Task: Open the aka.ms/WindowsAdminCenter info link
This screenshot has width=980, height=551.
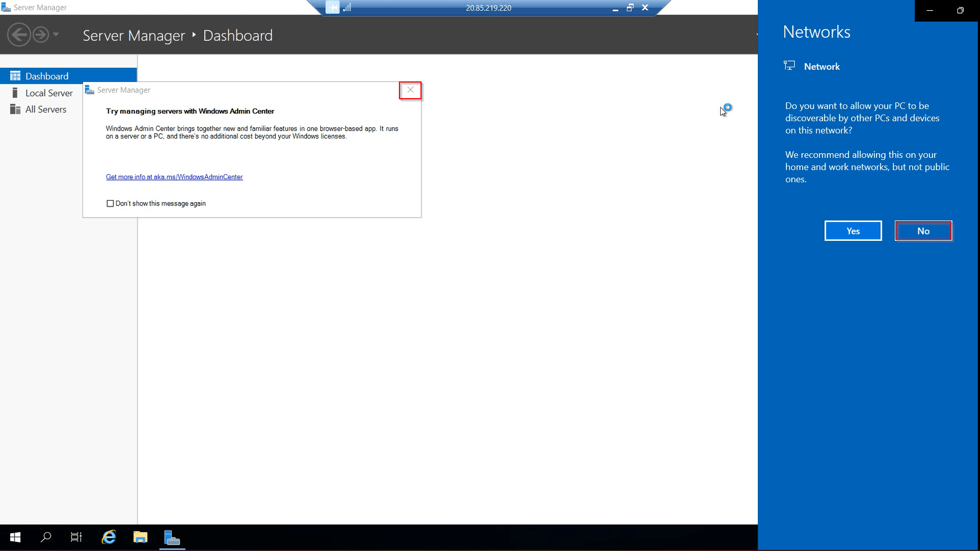Action: click(x=174, y=177)
